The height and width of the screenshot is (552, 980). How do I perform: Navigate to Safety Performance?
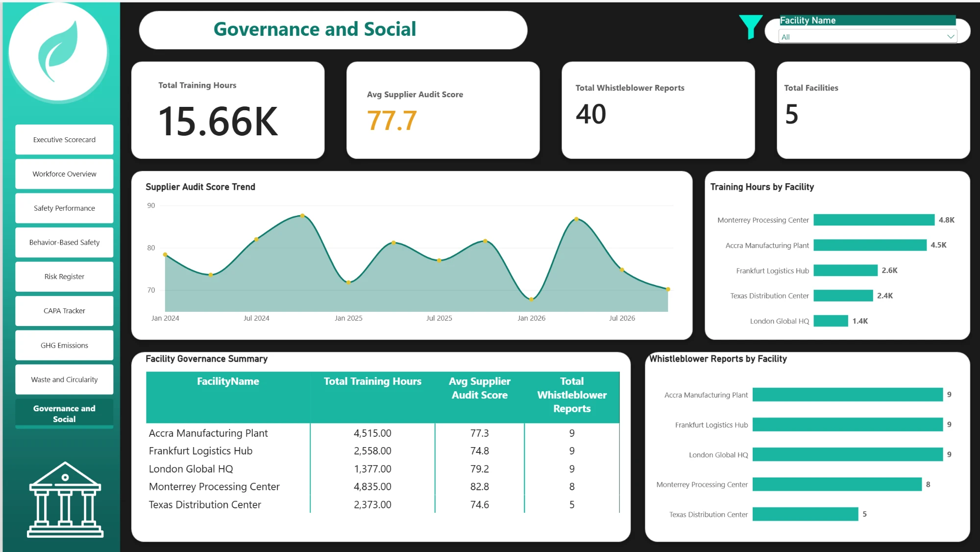[x=64, y=208]
